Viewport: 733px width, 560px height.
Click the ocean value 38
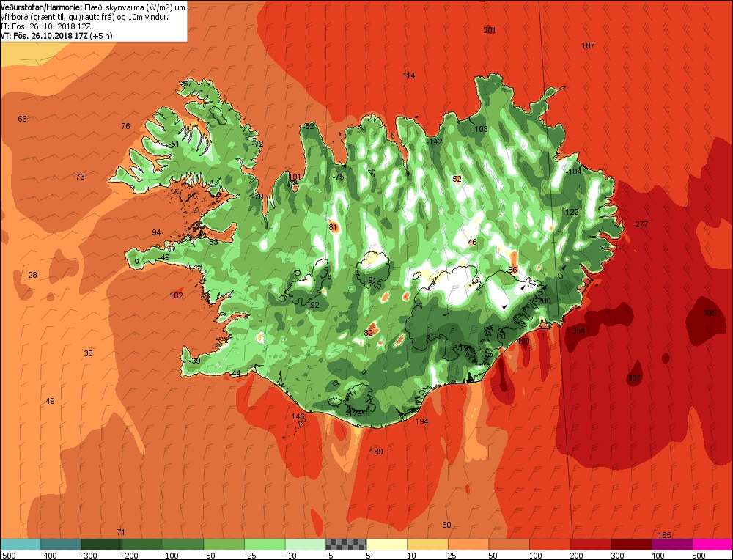(88, 353)
